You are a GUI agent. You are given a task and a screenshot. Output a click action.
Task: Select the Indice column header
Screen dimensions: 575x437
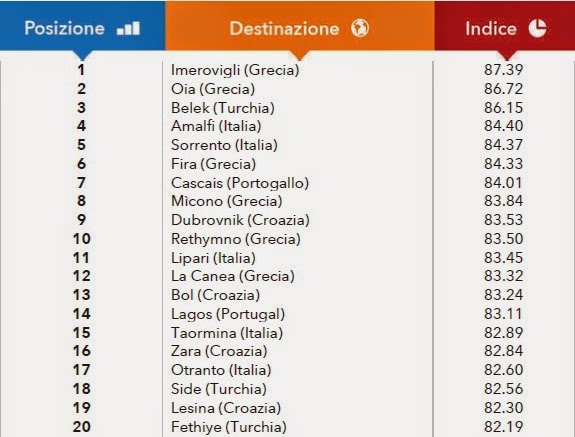pyautogui.click(x=505, y=25)
